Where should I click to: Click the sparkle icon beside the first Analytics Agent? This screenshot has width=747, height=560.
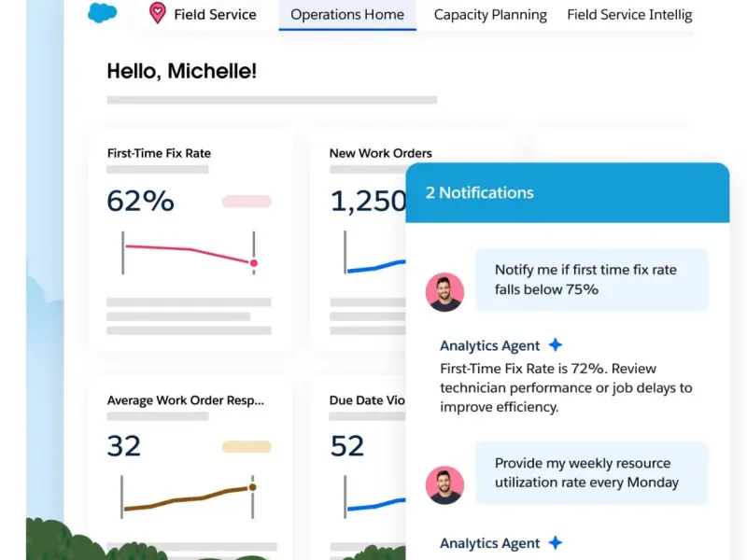[x=556, y=344]
